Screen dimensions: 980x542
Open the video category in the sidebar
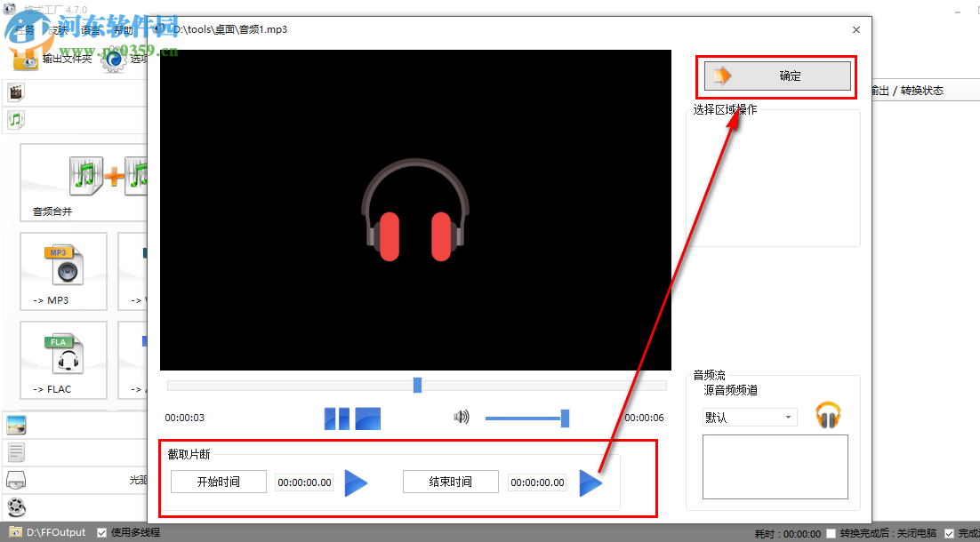[15, 92]
